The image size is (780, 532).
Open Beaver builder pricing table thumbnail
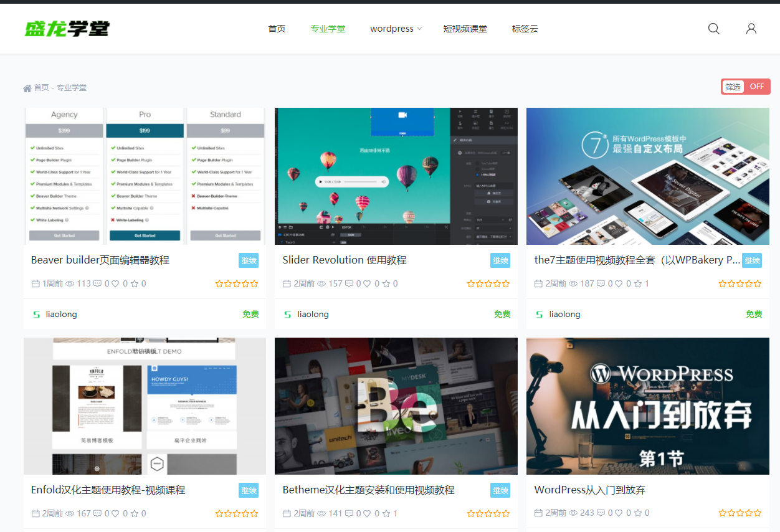pyautogui.click(x=145, y=176)
